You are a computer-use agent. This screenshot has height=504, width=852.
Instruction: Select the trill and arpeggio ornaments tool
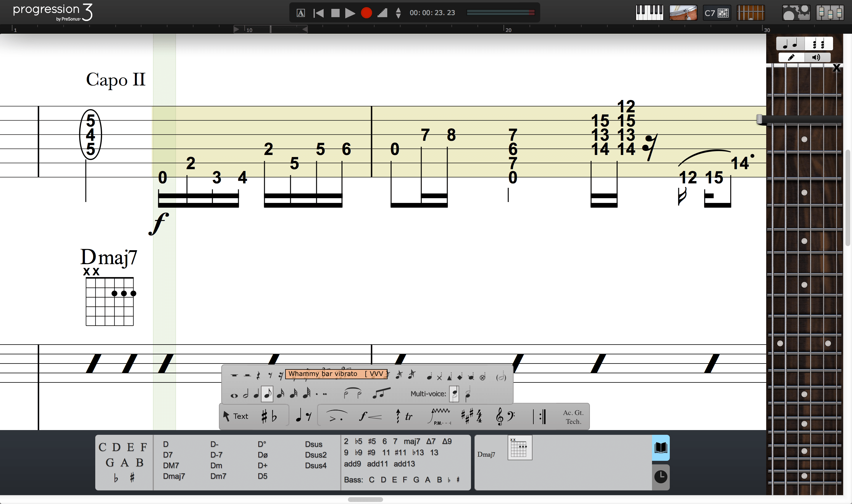[404, 416]
